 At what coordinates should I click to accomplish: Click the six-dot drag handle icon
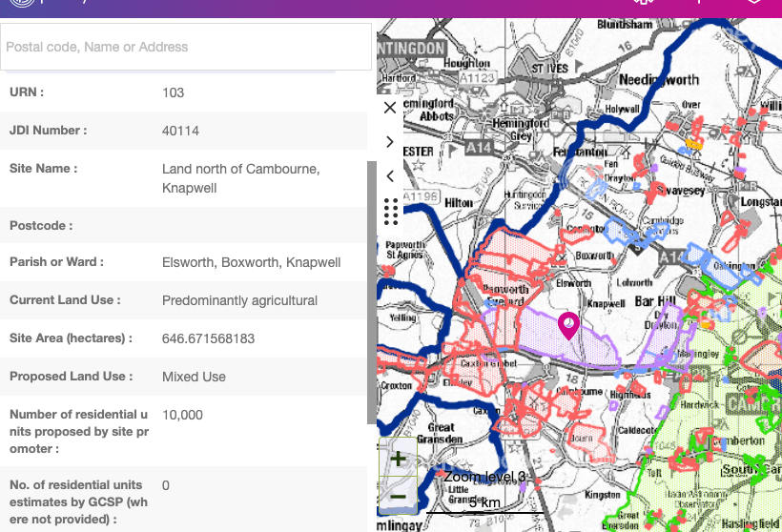[390, 212]
